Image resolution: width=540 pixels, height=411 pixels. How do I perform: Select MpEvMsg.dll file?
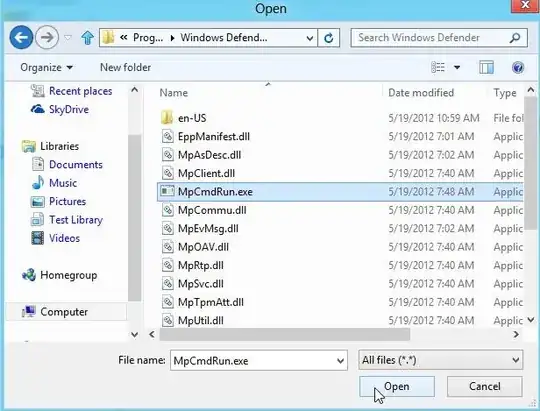(340, 228)
